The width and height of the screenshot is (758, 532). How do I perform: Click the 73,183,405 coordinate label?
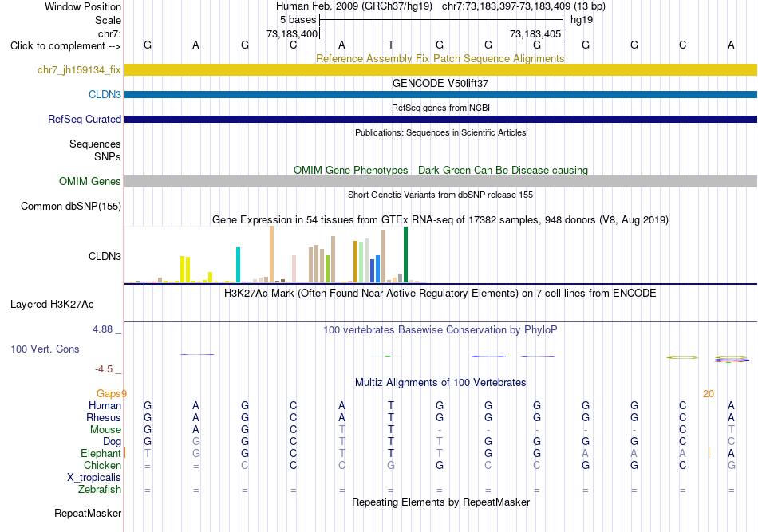click(535, 33)
